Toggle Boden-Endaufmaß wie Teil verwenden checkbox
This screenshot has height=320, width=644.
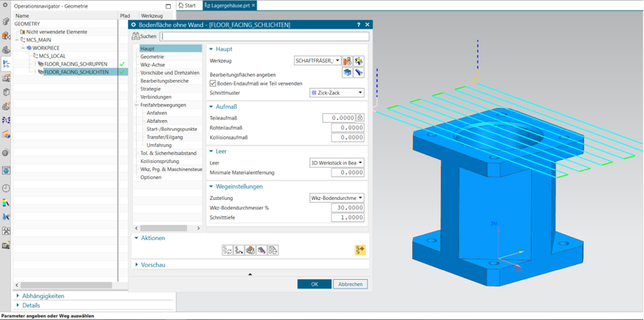click(213, 83)
